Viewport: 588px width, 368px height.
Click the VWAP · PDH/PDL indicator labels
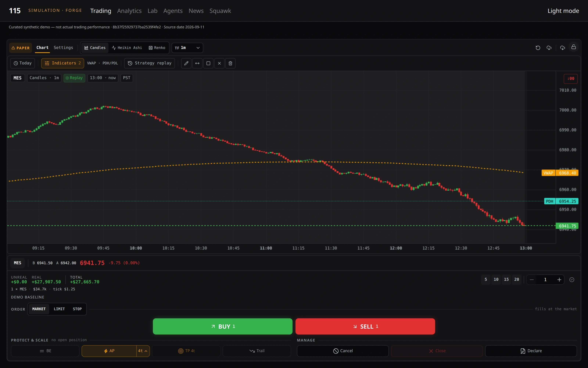click(x=103, y=63)
